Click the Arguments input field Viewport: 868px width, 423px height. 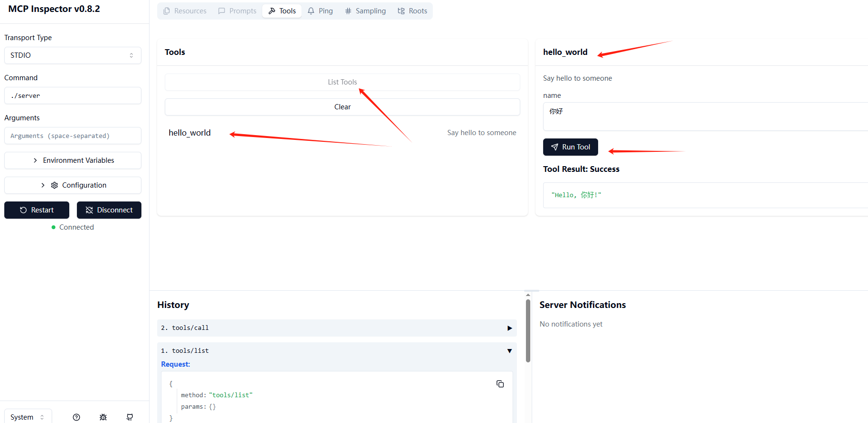[73, 136]
